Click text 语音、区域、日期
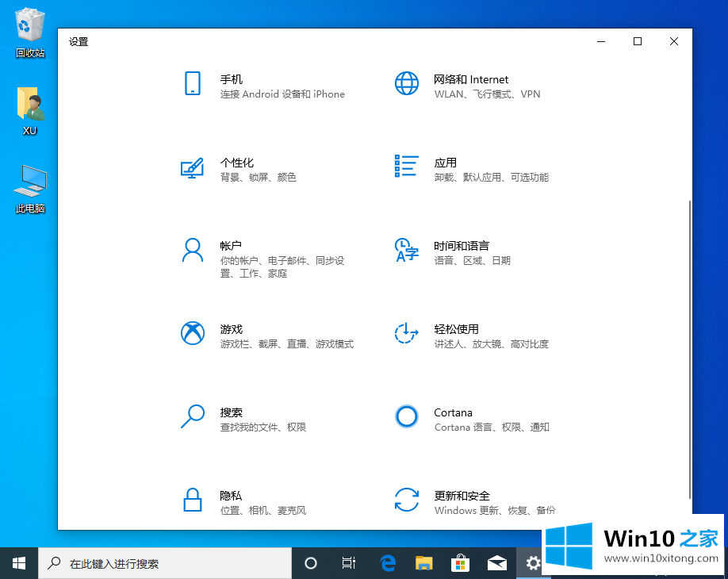728x579 pixels. pyautogui.click(x=472, y=260)
